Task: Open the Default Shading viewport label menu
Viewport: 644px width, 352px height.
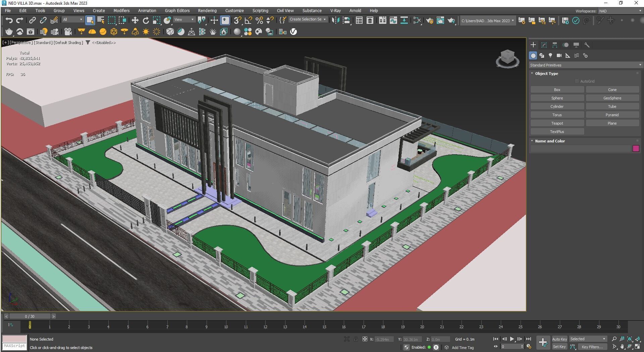Action: point(68,43)
